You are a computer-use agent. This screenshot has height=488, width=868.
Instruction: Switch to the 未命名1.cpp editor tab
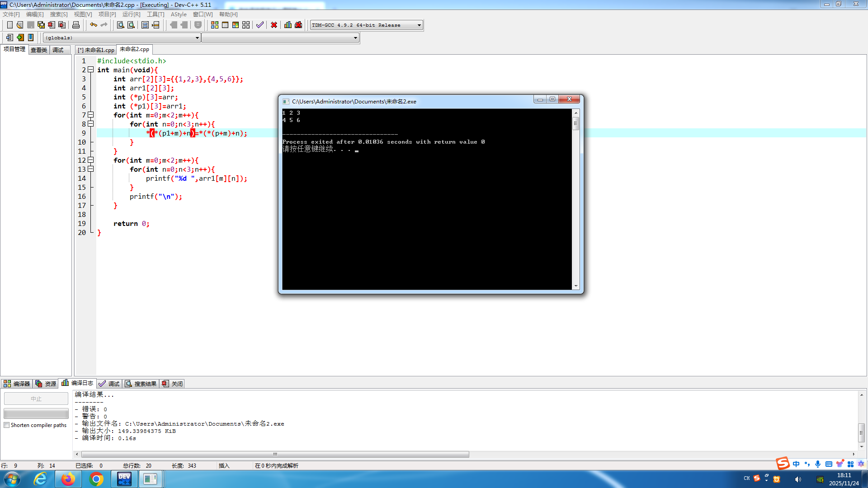pos(96,50)
